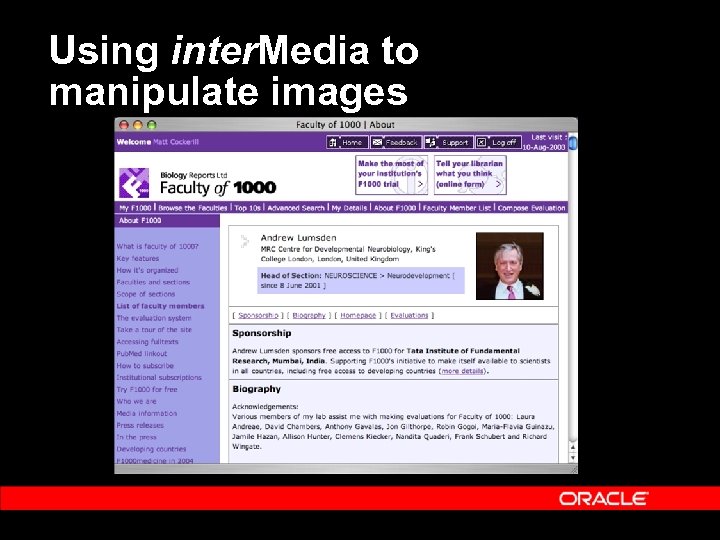The height and width of the screenshot is (540, 720).
Task: Open 'What is Faculty of 1000?' sidebar link
Action: [x=158, y=247]
